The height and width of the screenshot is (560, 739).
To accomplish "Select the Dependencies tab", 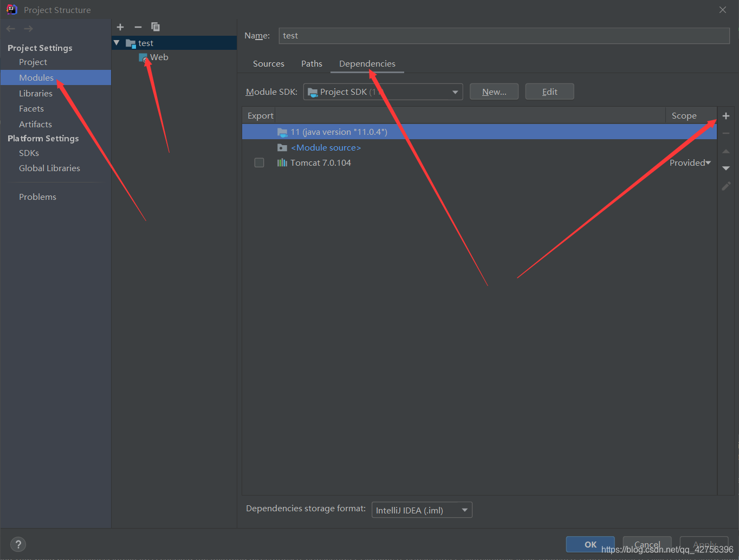I will pyautogui.click(x=367, y=64).
